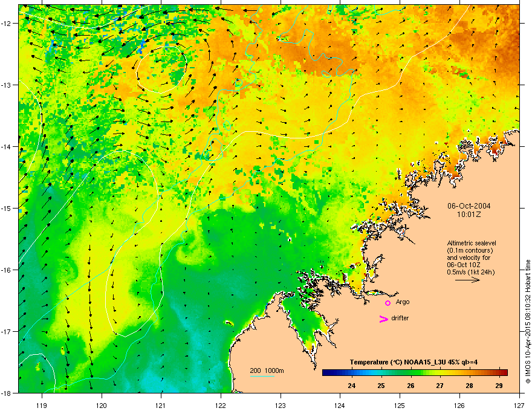
Task: Click the '06-Oct 10Z' legend line
Action: pos(463,265)
